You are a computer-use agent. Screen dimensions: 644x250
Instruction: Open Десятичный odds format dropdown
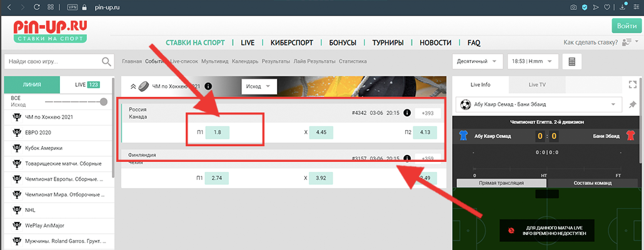click(477, 62)
